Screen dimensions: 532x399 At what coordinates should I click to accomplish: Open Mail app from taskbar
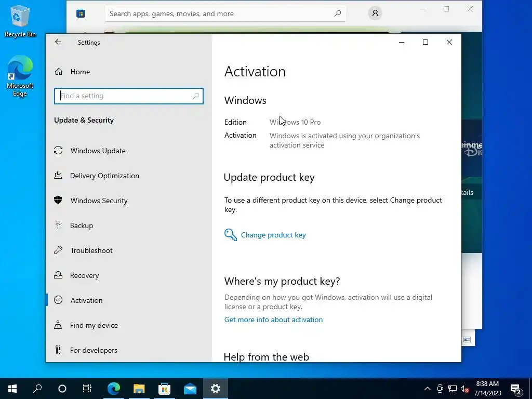tap(190, 389)
